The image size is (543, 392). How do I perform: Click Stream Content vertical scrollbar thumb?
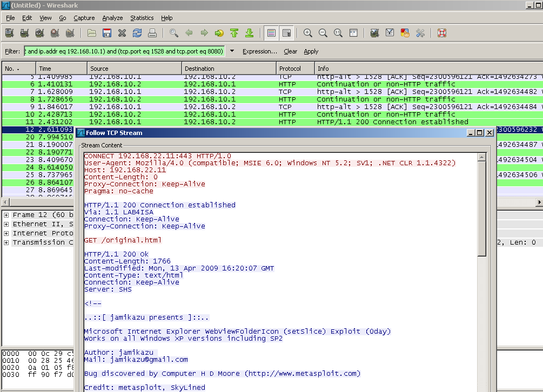pos(482,209)
